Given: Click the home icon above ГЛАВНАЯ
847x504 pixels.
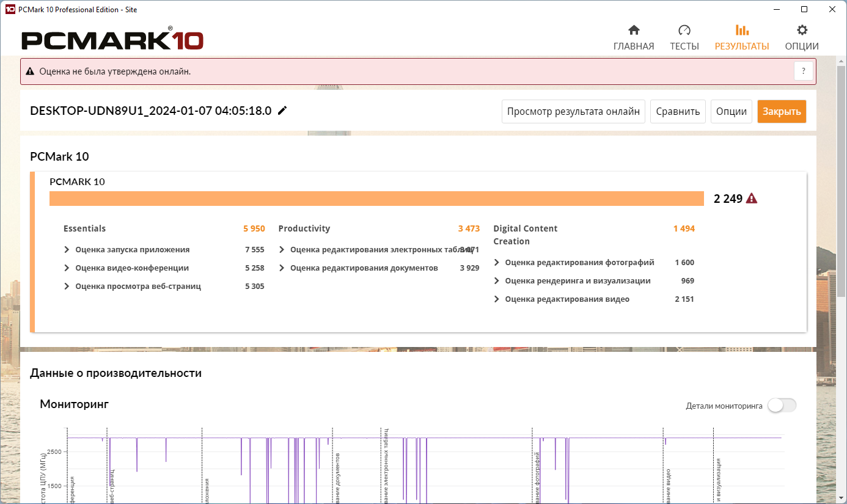Looking at the screenshot, I should [634, 30].
